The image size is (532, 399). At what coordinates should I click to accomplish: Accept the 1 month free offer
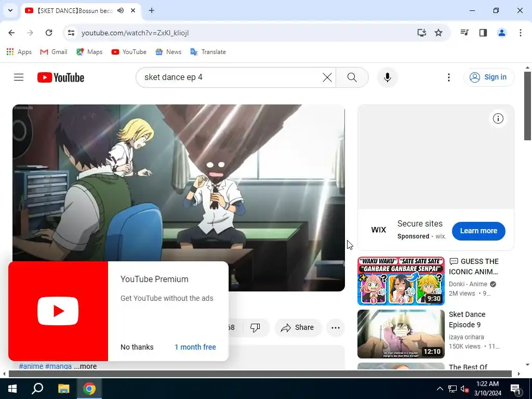tap(195, 347)
